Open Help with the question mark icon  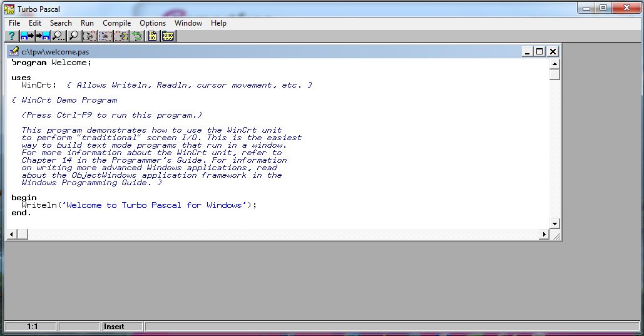(x=12, y=36)
